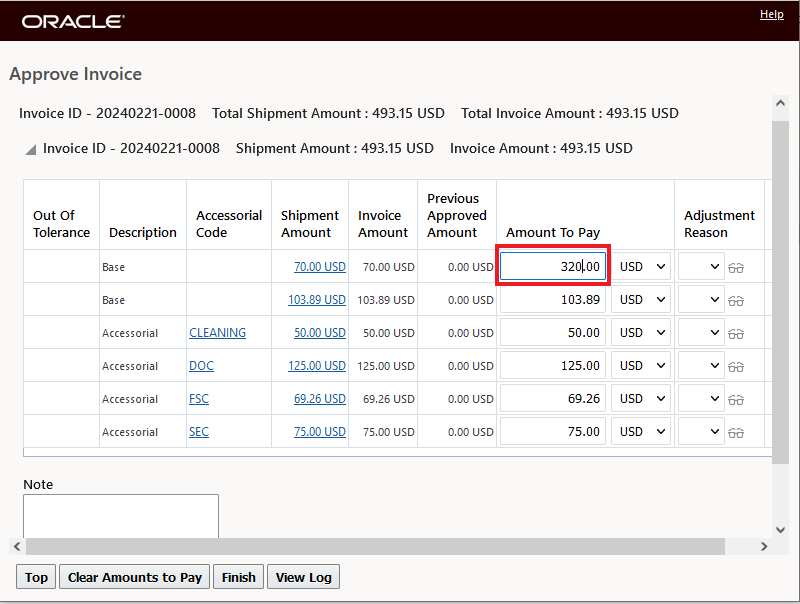Click Amount To Pay field showing 103.89
Viewport: 800px width, 604px height.
[553, 299]
